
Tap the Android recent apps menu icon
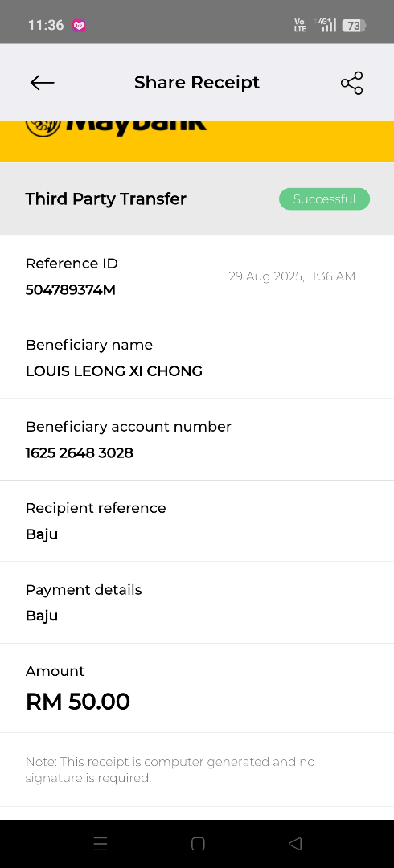[x=101, y=844]
